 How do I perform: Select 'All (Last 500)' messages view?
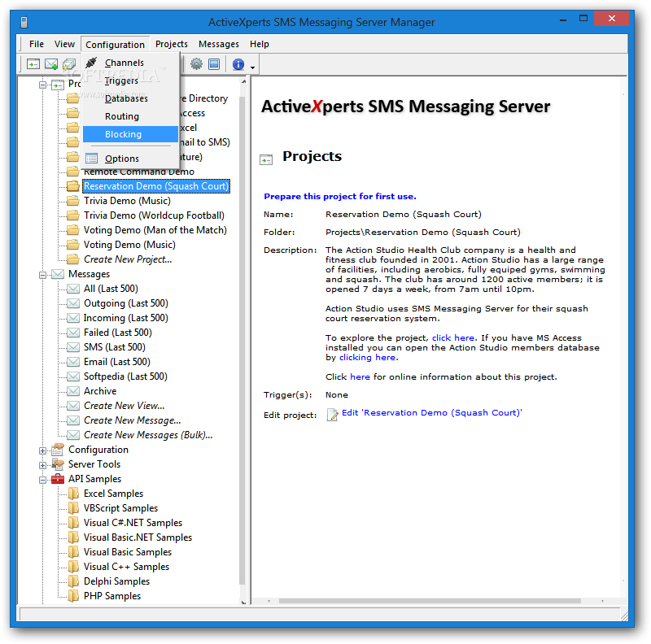[111, 289]
